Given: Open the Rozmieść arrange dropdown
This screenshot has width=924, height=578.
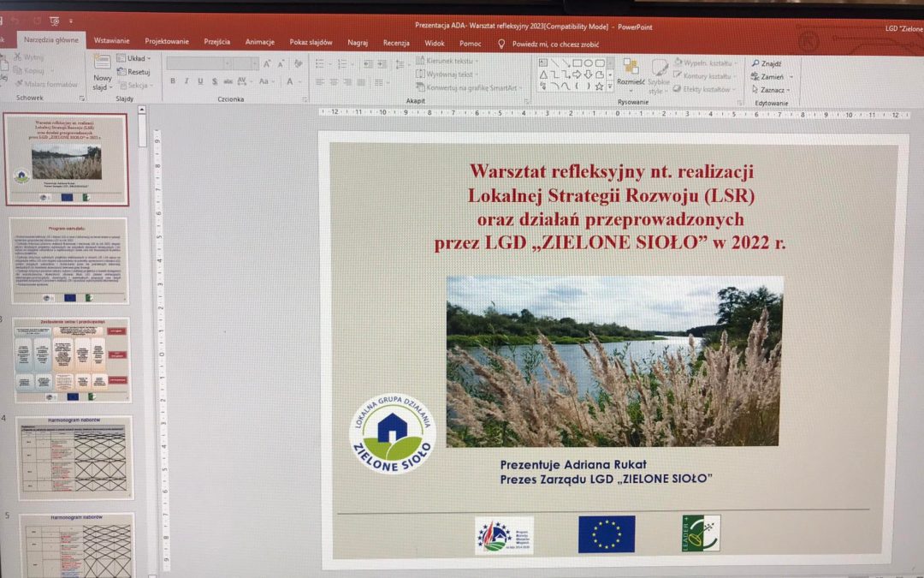Looking at the screenshot, I should [631, 75].
